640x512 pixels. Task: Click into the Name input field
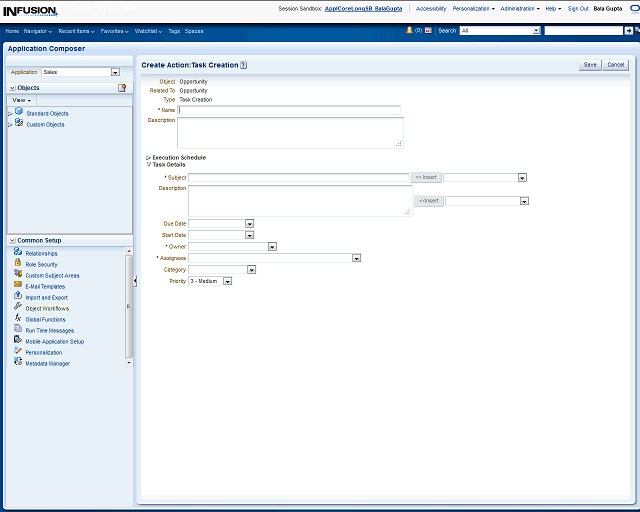click(289, 110)
